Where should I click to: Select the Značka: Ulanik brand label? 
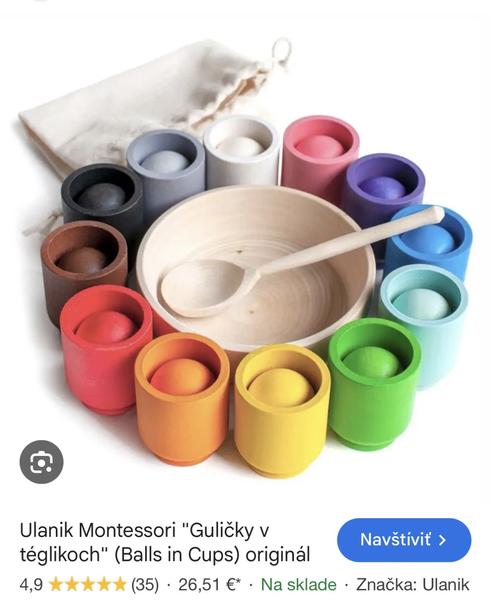coord(413,584)
